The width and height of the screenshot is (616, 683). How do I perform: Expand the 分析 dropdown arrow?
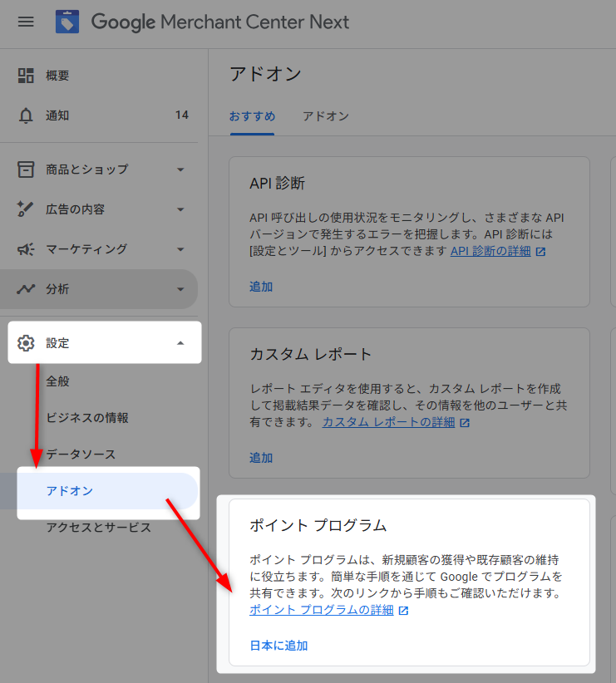tap(180, 289)
